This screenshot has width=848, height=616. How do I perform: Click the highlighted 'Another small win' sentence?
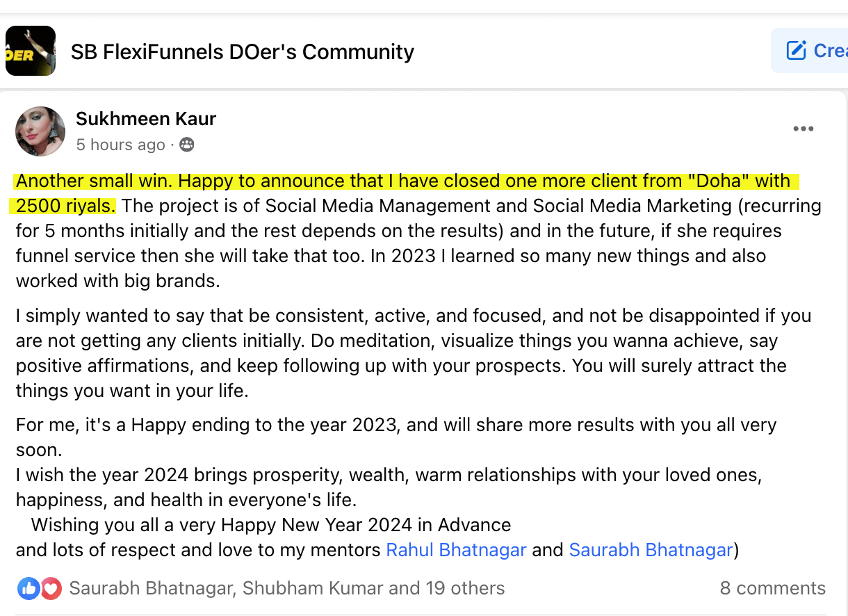(403, 181)
